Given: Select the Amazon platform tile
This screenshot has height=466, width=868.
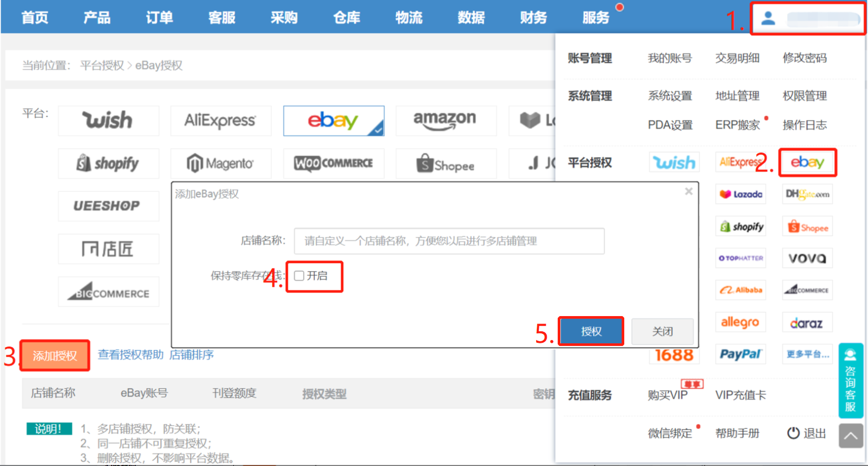Looking at the screenshot, I should pyautogui.click(x=446, y=121).
